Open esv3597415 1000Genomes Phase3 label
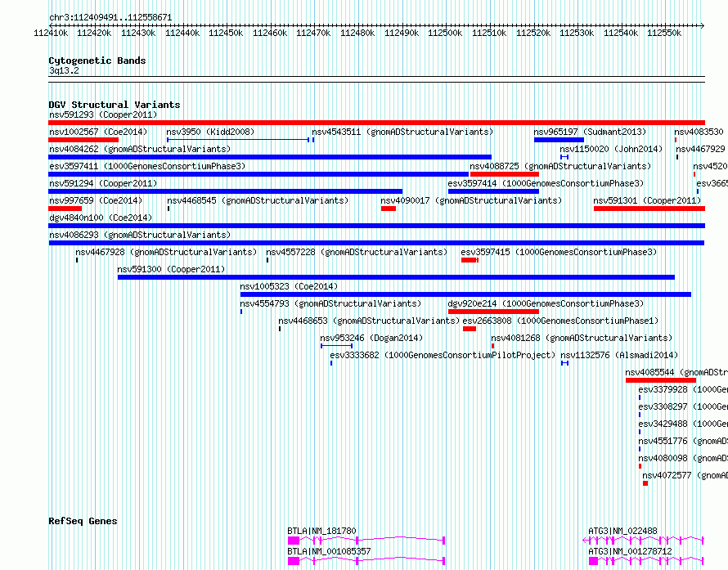The width and height of the screenshot is (728, 570). (559, 252)
